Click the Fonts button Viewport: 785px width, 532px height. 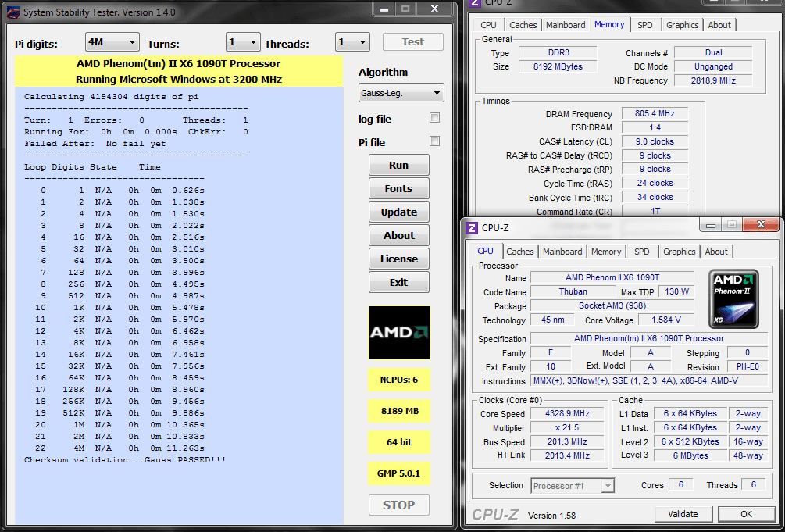pyautogui.click(x=399, y=188)
